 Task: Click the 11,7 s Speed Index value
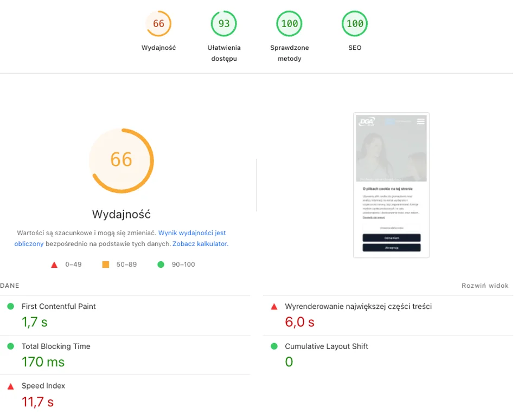[x=37, y=402]
